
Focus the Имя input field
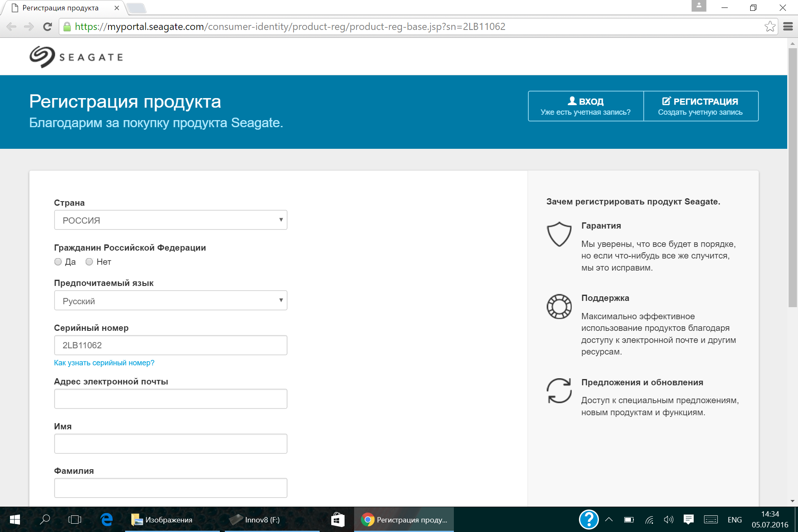click(170, 443)
